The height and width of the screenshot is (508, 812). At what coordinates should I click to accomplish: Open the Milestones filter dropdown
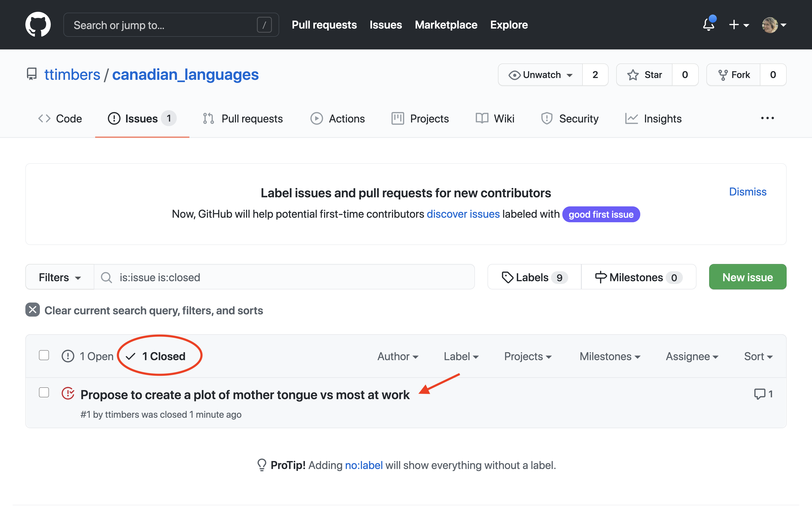tap(610, 356)
